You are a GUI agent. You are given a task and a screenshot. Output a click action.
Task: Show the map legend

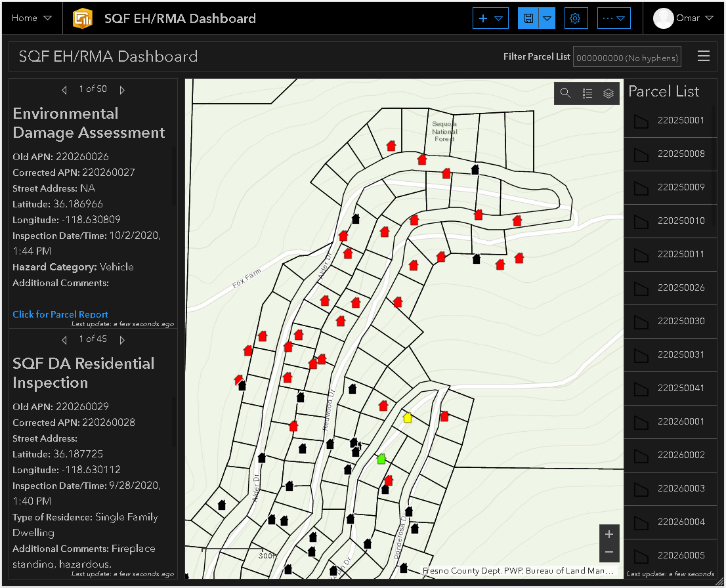(587, 93)
